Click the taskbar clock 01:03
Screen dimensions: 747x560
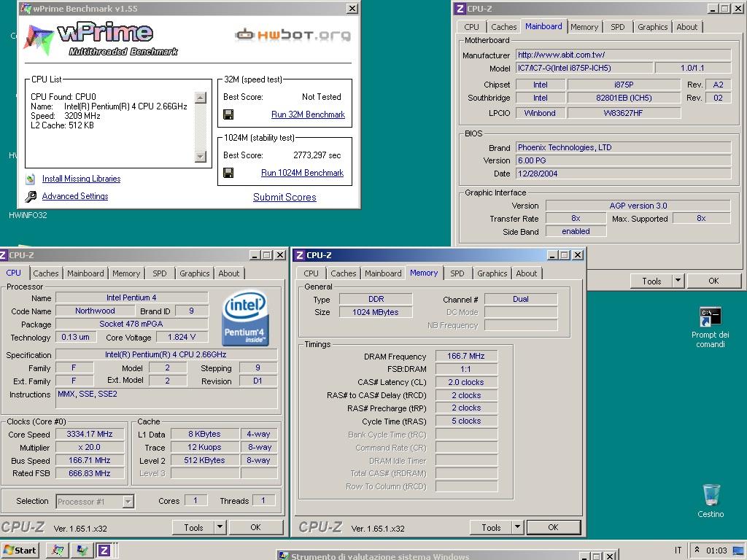[716, 551]
